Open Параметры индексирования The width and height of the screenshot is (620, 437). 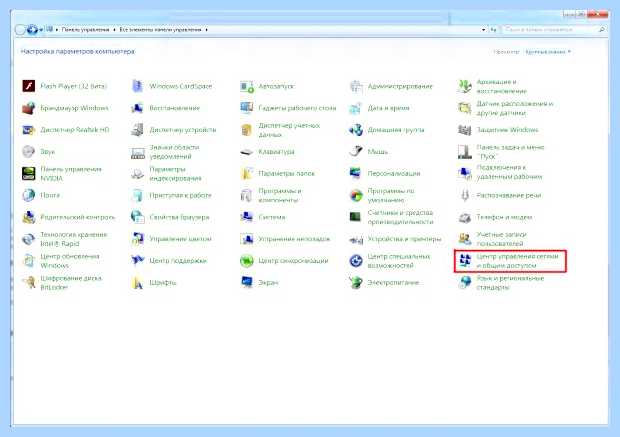[x=166, y=174]
